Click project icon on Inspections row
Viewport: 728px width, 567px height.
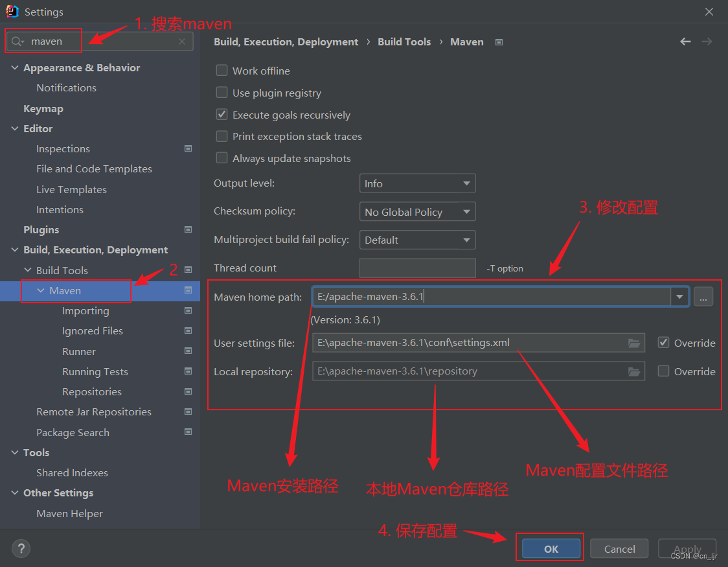188,148
